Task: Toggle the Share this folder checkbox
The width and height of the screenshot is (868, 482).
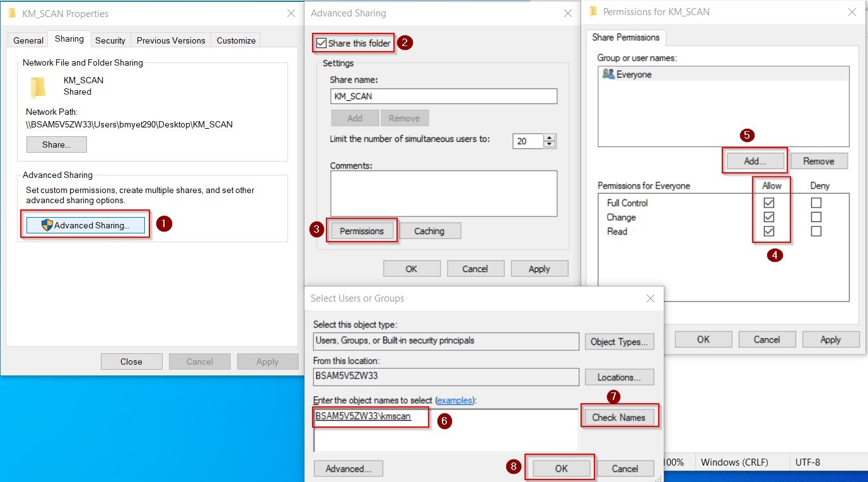Action: pos(322,44)
